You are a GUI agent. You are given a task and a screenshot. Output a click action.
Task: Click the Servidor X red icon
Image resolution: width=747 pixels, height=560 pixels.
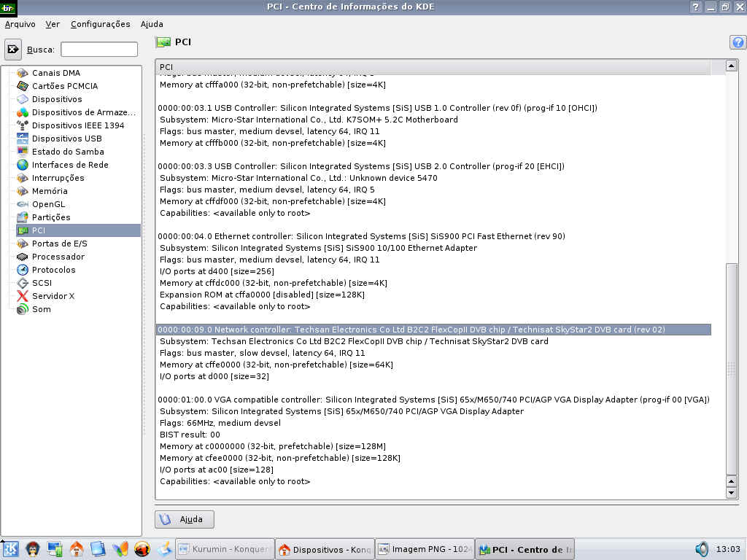click(23, 296)
